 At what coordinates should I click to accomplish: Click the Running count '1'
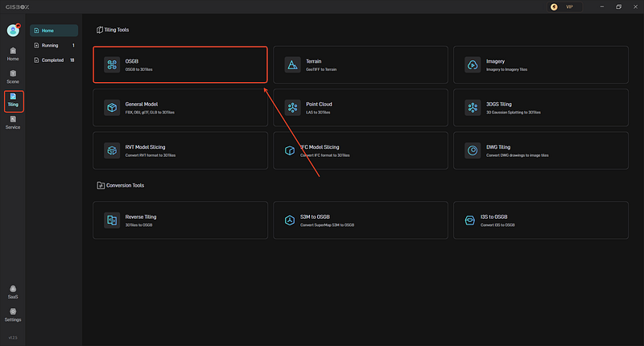tap(73, 45)
